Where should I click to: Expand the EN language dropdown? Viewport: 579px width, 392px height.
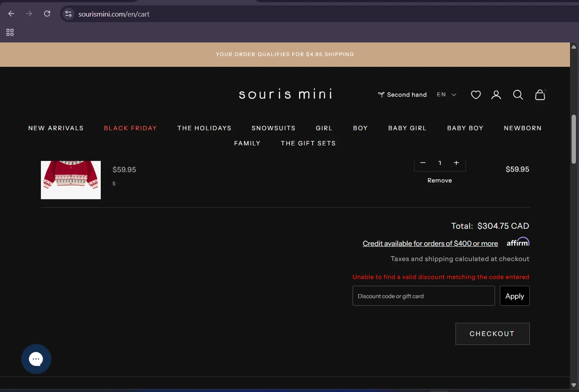point(447,95)
